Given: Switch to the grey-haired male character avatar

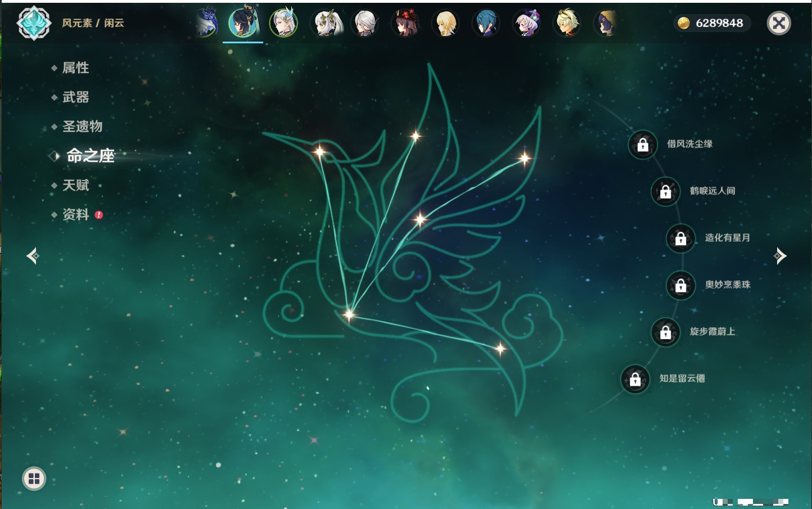Looking at the screenshot, I should [x=366, y=23].
